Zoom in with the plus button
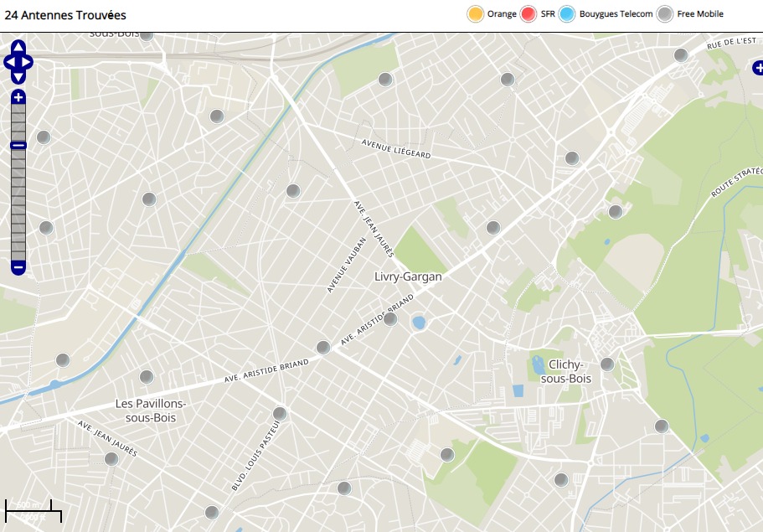This screenshot has height=532, width=763. coord(18,98)
